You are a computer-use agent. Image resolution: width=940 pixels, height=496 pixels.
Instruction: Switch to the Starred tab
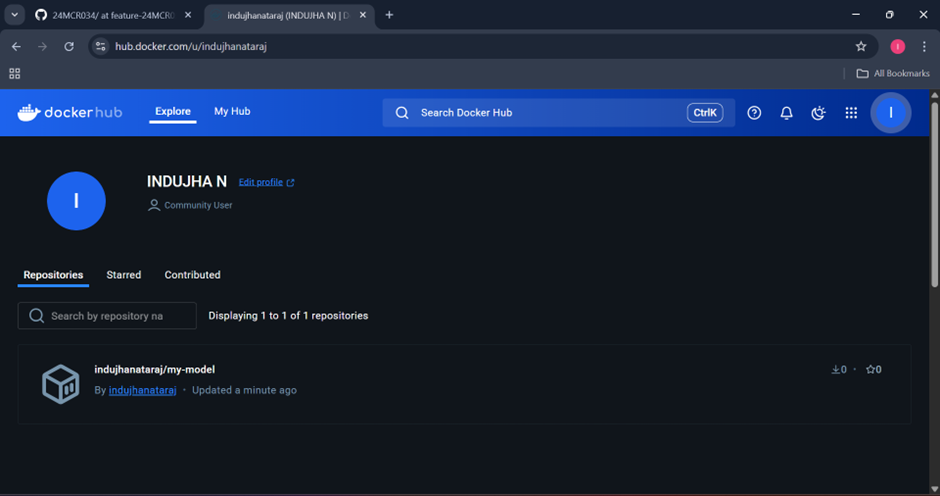pyautogui.click(x=123, y=275)
